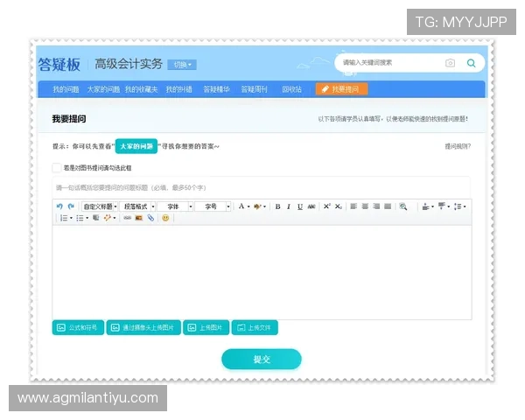This screenshot has width=525, height=420.
Task: Open the emoticon smiley picker
Action: [165, 218]
